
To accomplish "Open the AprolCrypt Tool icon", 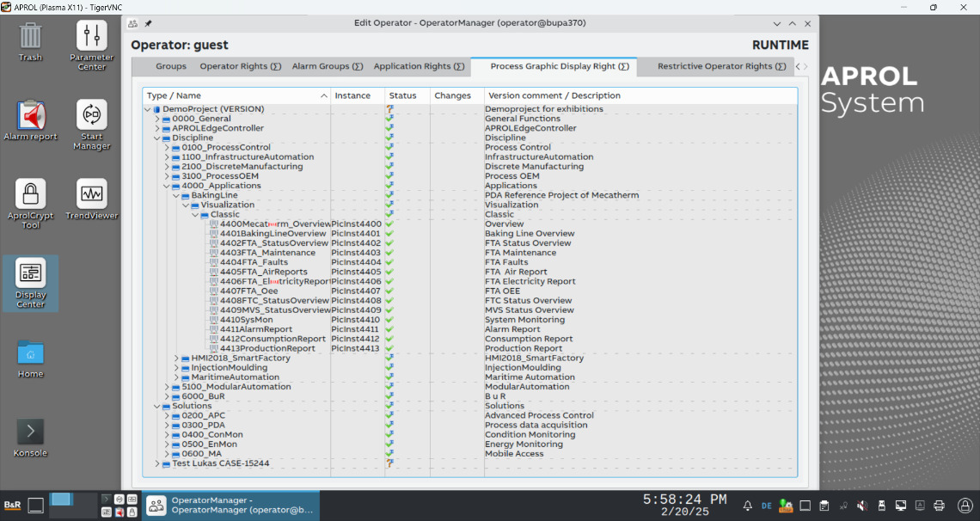I will point(30,194).
